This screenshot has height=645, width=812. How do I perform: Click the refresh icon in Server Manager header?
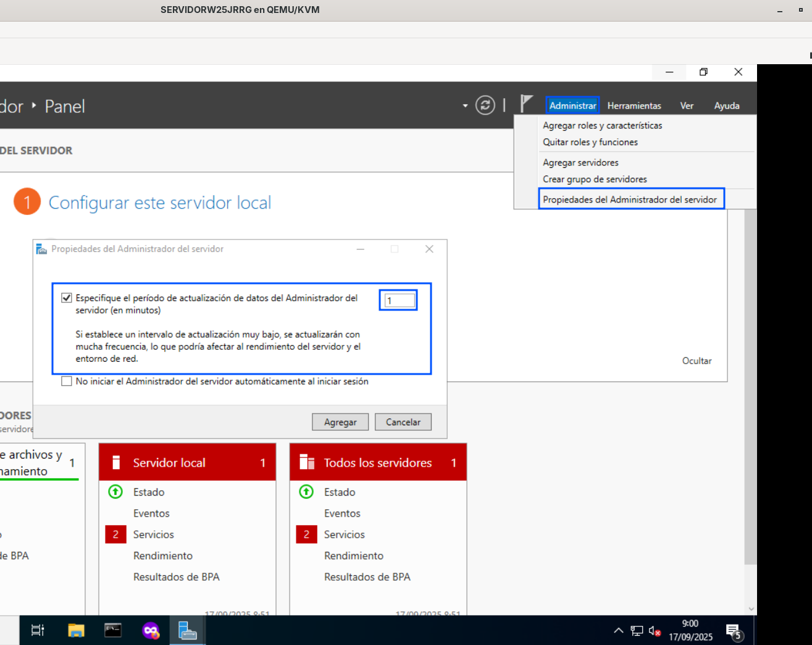point(485,106)
